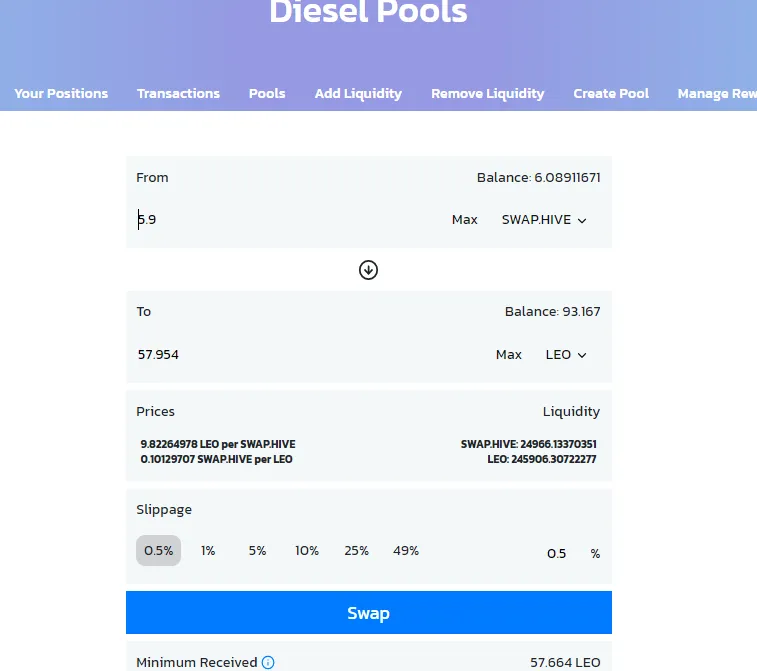Click the Prices section label
Screen dimensions: 757x671
coord(155,412)
